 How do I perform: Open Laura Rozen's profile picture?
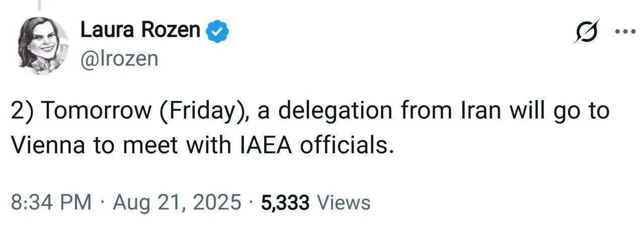coord(43,45)
